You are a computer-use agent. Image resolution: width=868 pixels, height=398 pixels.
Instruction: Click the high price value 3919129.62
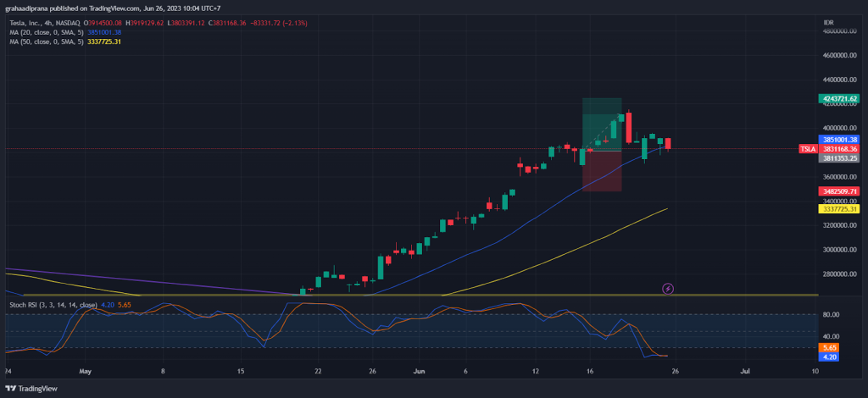(x=147, y=23)
